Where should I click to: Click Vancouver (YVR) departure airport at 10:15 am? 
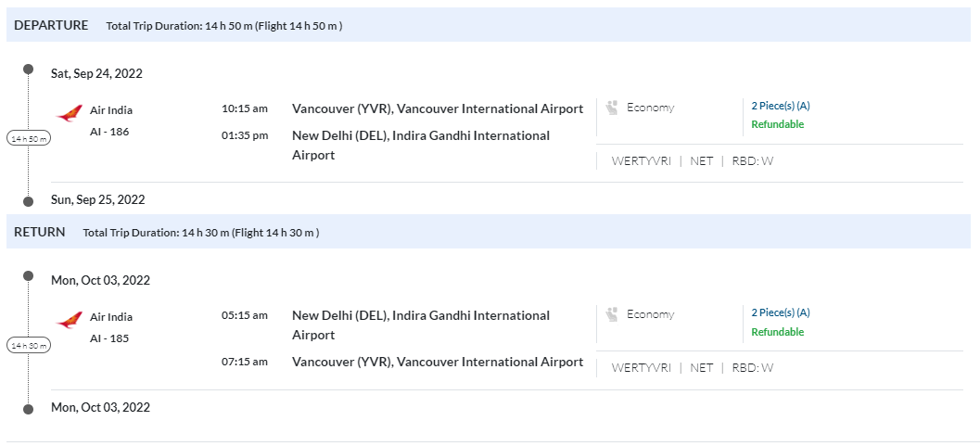(x=438, y=108)
